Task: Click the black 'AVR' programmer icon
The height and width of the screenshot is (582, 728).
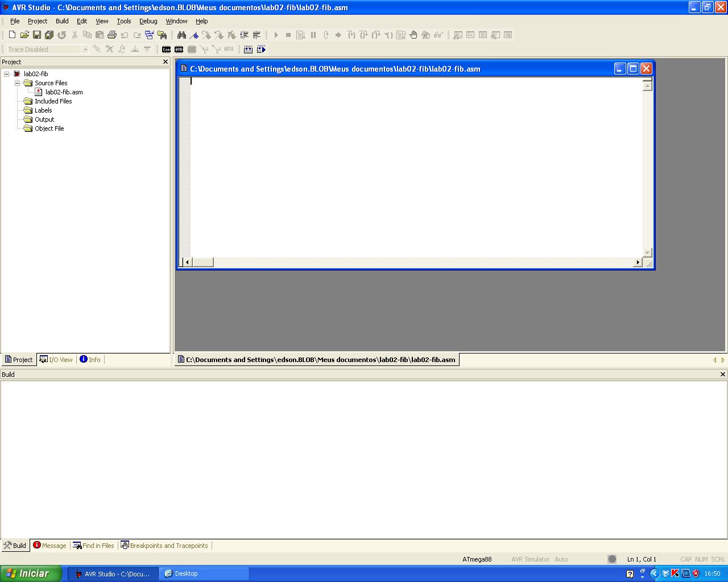Action: click(179, 49)
